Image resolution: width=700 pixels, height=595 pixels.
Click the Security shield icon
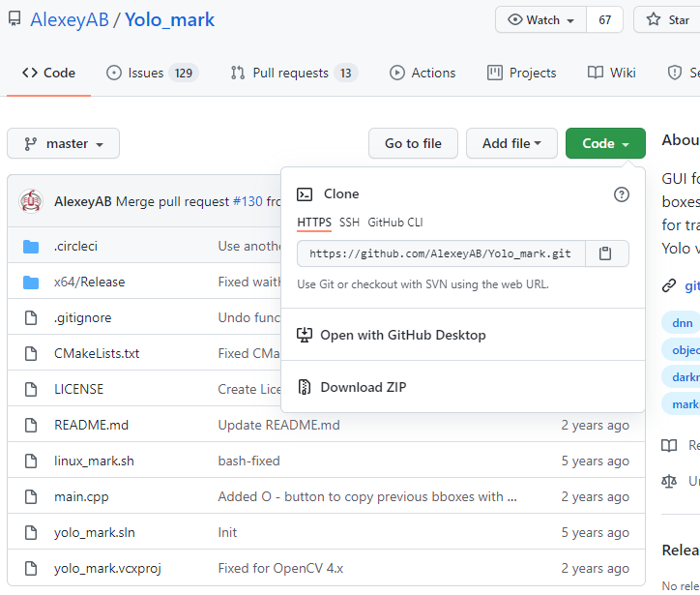coord(675,73)
